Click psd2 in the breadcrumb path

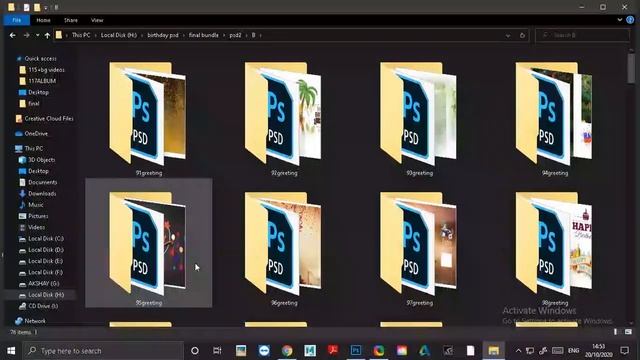[235, 36]
